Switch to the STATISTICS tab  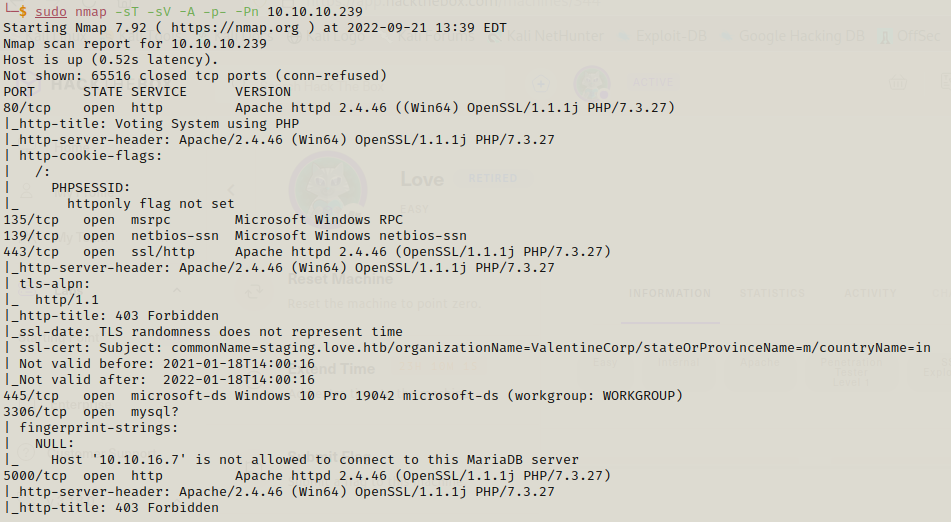[x=772, y=293]
